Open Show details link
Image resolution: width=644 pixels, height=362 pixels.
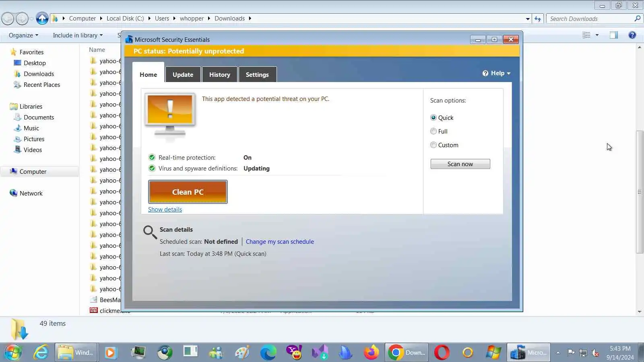(165, 209)
